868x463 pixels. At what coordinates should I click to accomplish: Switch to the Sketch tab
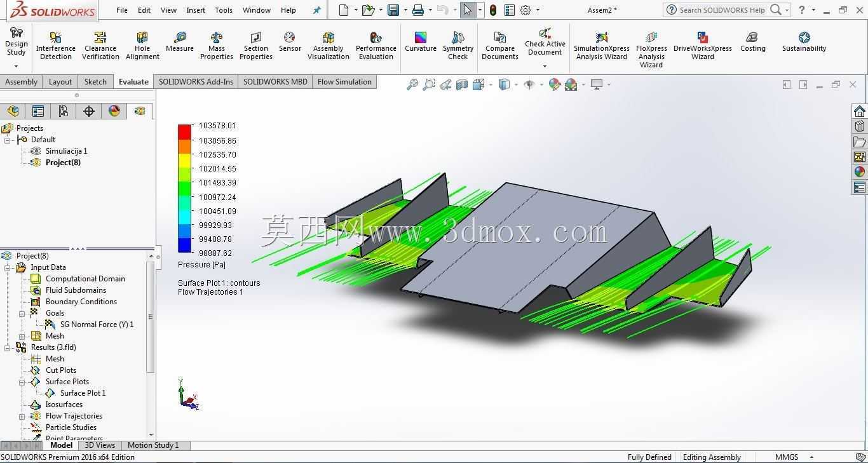tap(95, 82)
